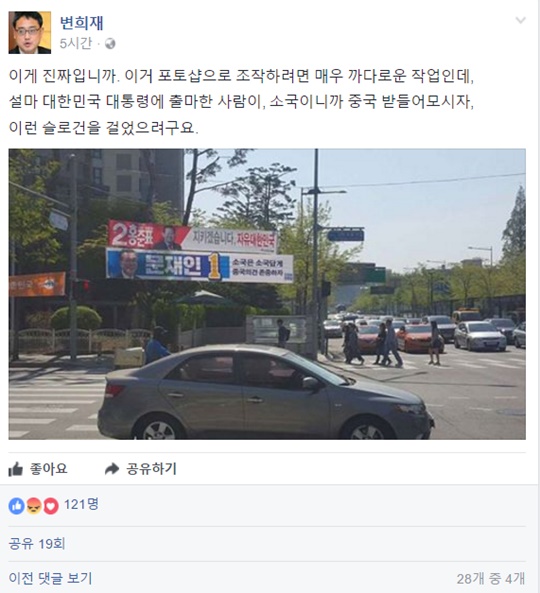The height and width of the screenshot is (593, 540).
Task: Click the 변희재 profile picture
Action: (x=29, y=33)
